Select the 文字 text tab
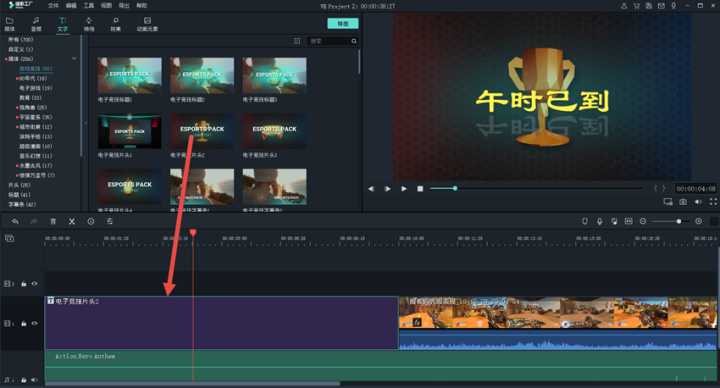720x388 pixels. [62, 24]
